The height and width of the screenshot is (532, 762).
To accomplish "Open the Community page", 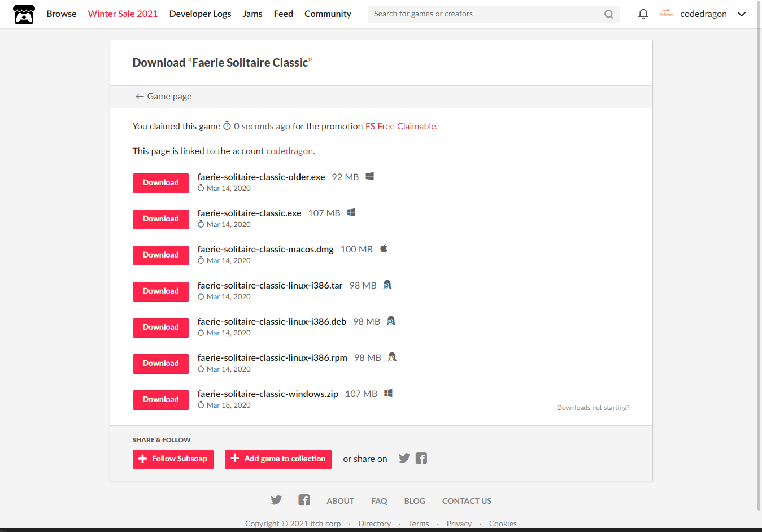I will point(328,14).
